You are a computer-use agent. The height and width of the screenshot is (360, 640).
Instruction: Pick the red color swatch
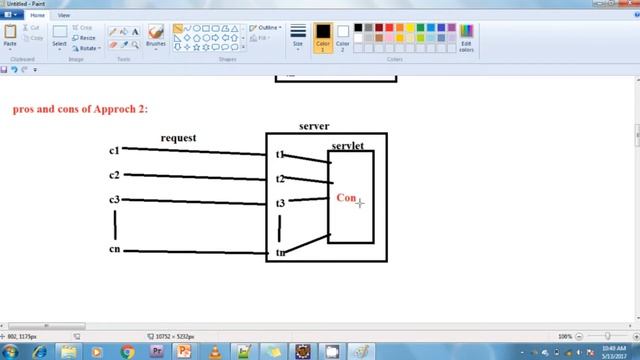(x=389, y=27)
